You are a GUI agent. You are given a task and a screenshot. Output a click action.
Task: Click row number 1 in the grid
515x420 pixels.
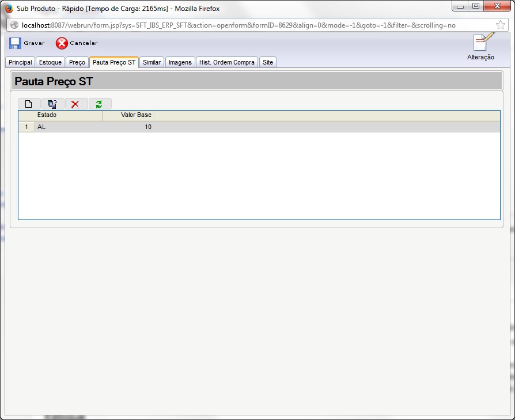click(26, 127)
